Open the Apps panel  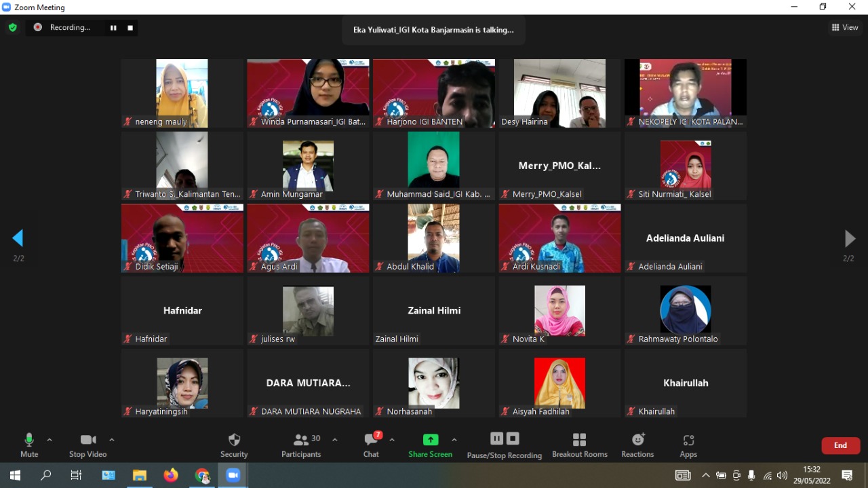(688, 445)
